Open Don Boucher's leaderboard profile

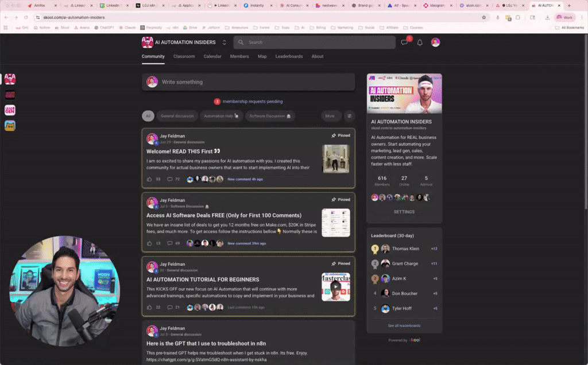[x=405, y=293]
